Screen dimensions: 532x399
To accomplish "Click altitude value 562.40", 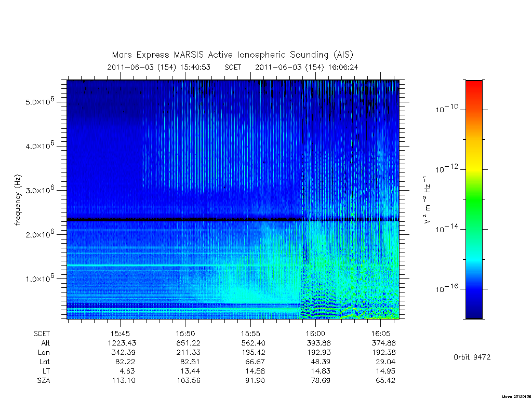I will [254, 343].
